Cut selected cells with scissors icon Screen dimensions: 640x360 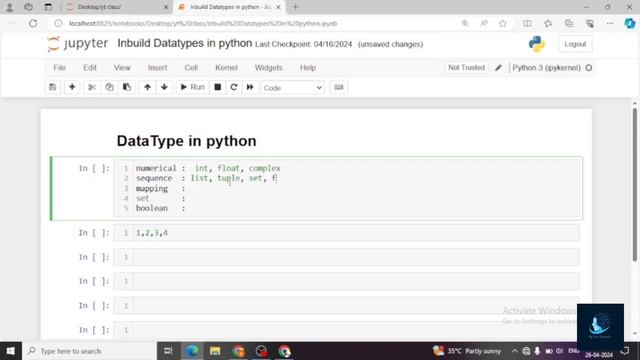(x=92, y=87)
